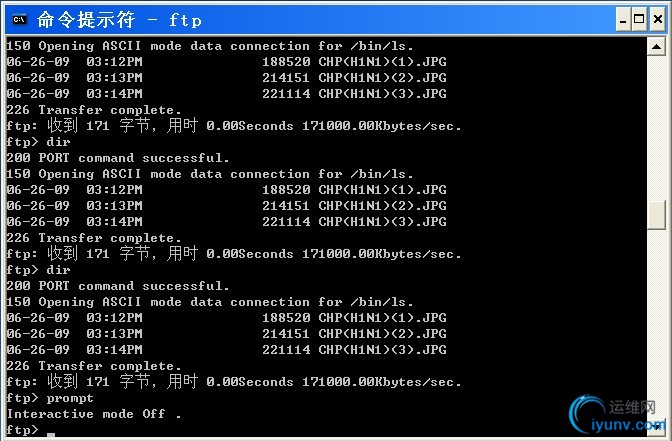This screenshot has width=672, height=441.
Task: Maximize the ftp command prompt window
Action: point(639,20)
